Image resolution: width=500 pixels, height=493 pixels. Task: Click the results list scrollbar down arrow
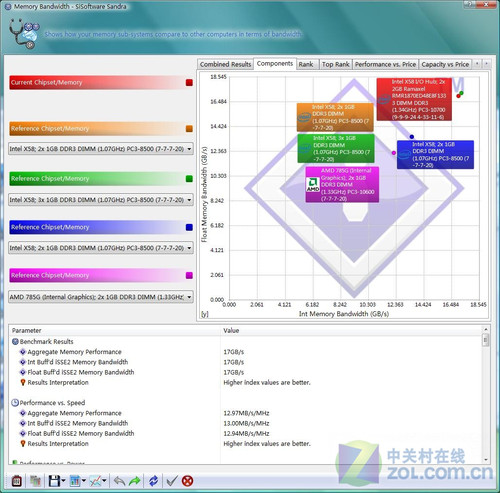pos(486,460)
